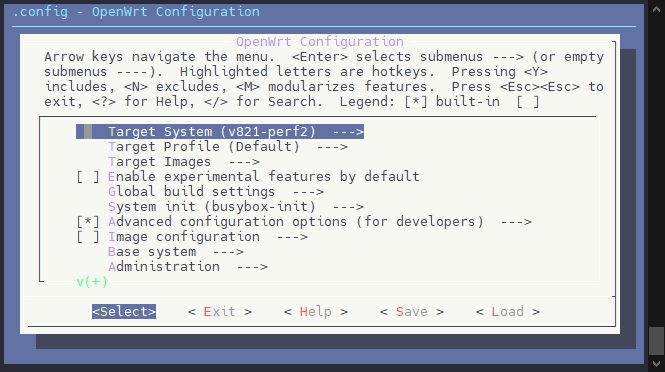Open System init (busybox-init) option
Screen dimensions: 665x372
[236, 207]
